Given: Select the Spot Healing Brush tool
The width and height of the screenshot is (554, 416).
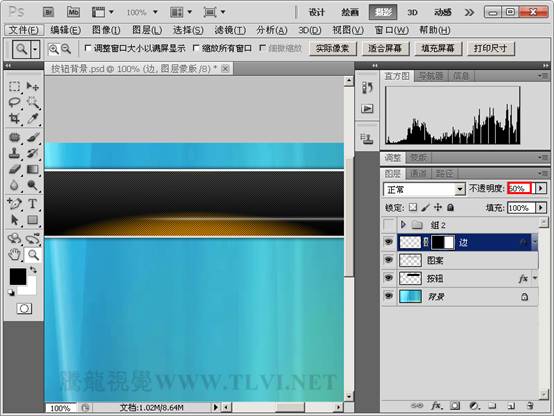Looking at the screenshot, I should coord(14,137).
